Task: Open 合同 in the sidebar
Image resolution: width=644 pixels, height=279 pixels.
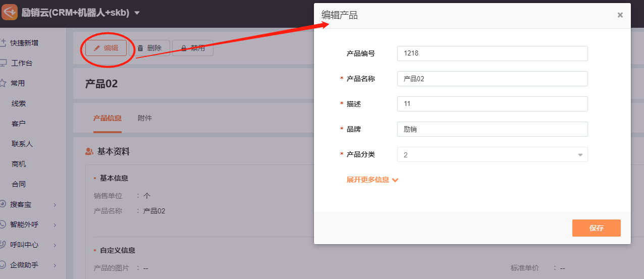Action: point(19,184)
